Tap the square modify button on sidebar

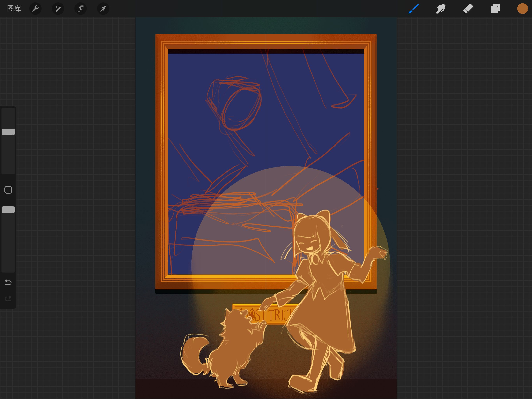(x=8, y=190)
